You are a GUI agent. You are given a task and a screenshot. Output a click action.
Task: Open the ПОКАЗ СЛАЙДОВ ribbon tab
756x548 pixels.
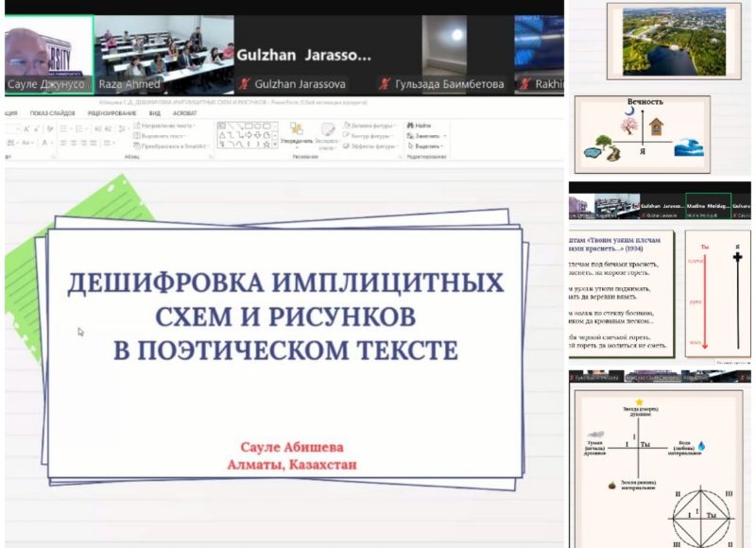pyautogui.click(x=55, y=112)
